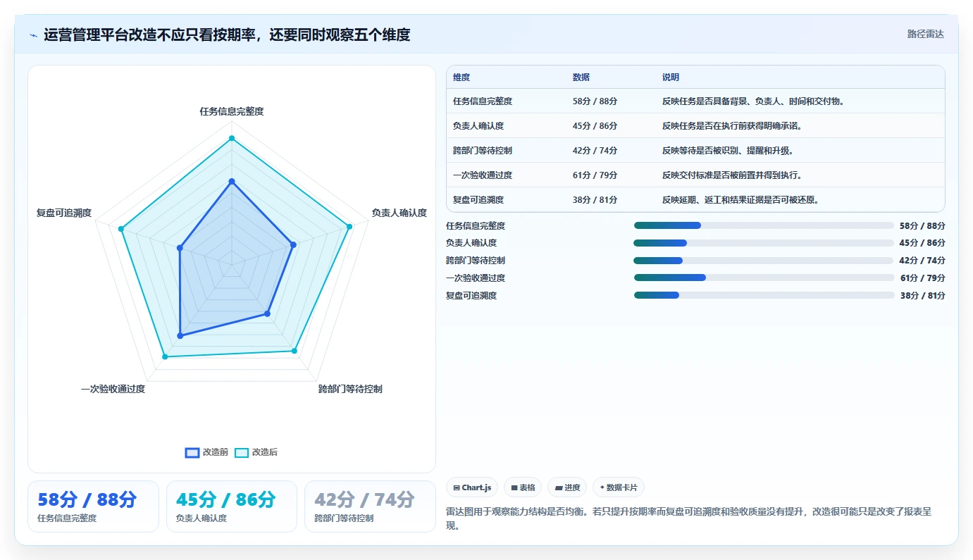This screenshot has width=973, height=560.
Task: Click the 61分 / 79分 table cell
Action: pyautogui.click(x=595, y=175)
